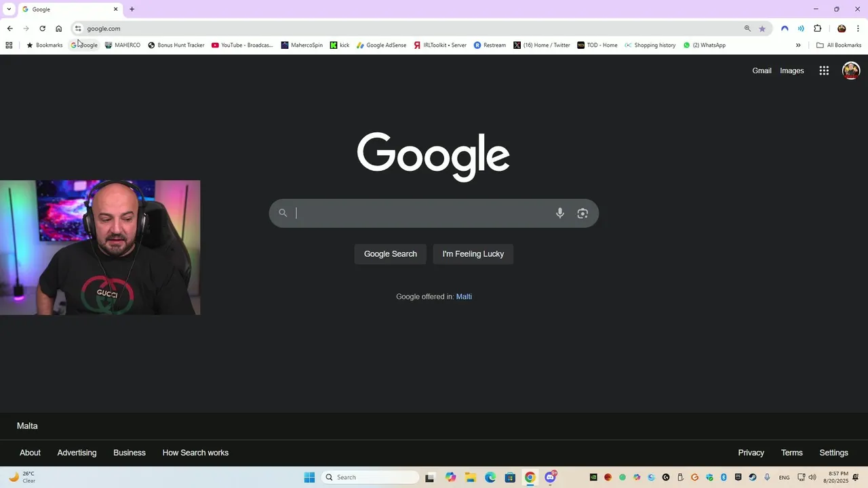
Task: Expand the hidden bookmarks overflow chevron
Action: tap(798, 45)
